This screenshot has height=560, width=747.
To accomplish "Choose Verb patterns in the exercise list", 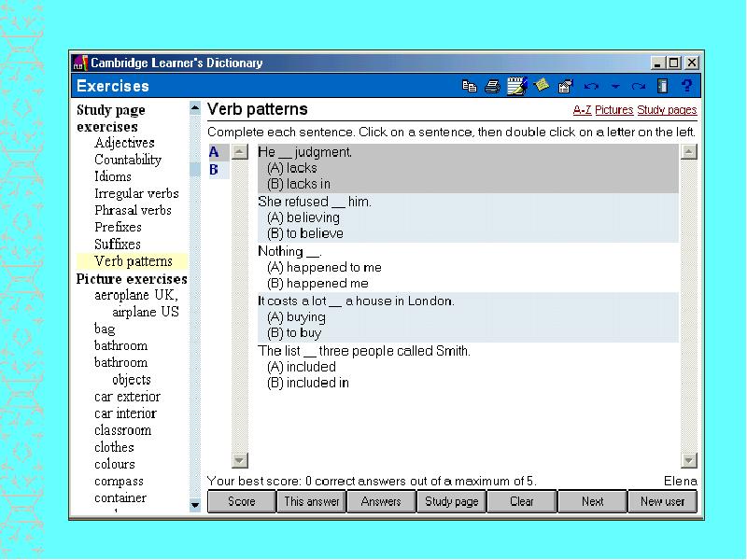I will pos(134,261).
